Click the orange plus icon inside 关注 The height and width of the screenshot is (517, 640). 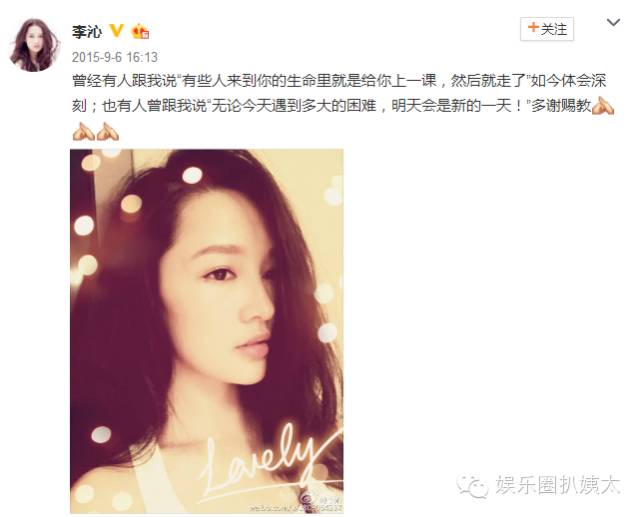click(x=533, y=28)
